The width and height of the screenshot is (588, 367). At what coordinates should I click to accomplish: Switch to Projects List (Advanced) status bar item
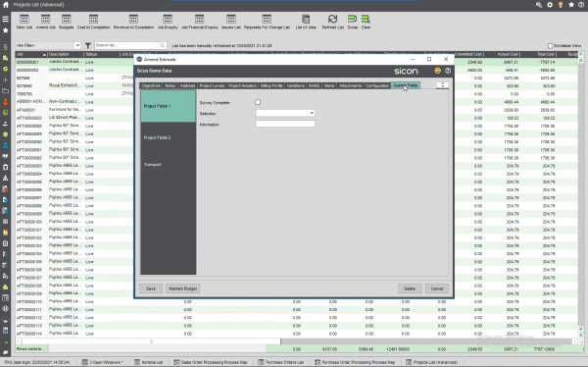[x=431, y=362]
